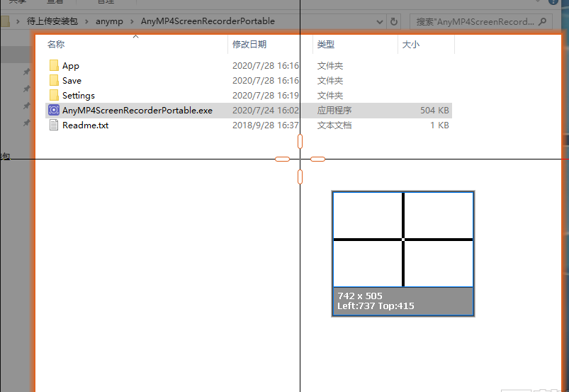Click the sort arrow above 名称 column
This screenshot has height=392, width=569.
(136, 36)
